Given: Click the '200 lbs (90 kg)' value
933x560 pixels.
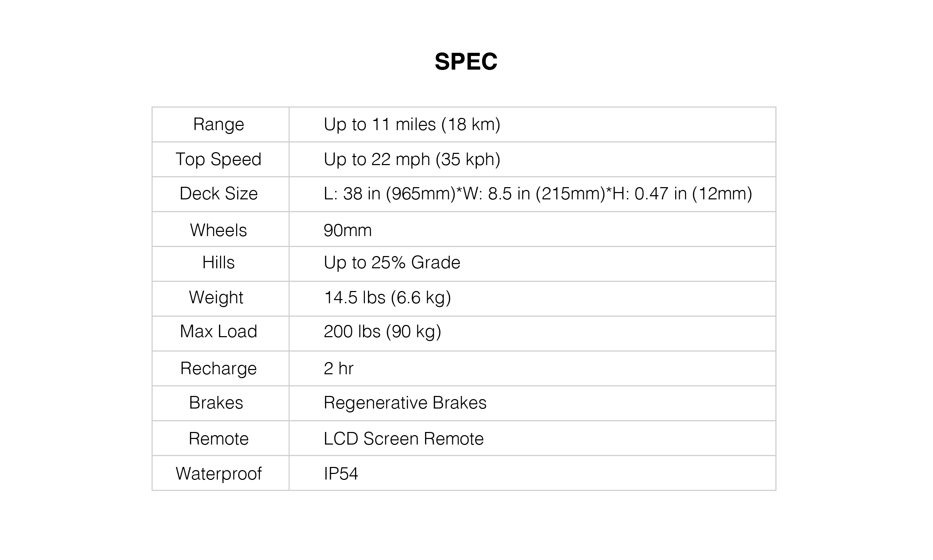Looking at the screenshot, I should tap(382, 332).
